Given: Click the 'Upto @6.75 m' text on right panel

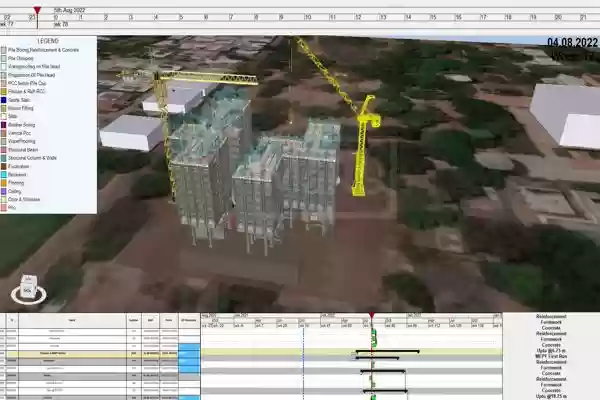Looking at the screenshot, I should pos(551,351).
